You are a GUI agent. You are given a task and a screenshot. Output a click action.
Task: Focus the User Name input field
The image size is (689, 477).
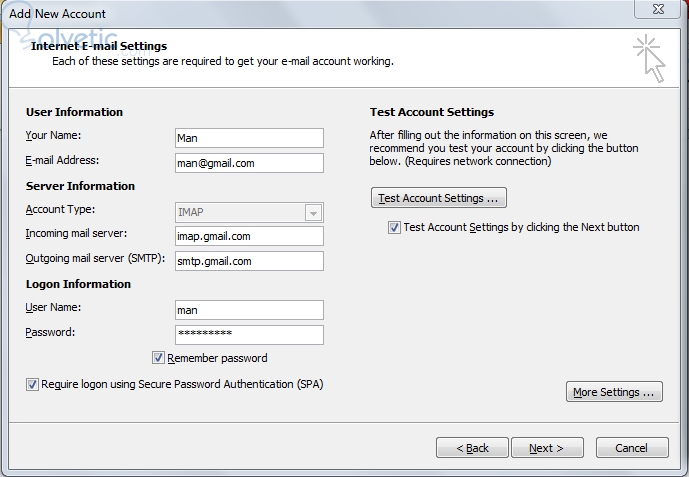(249, 310)
